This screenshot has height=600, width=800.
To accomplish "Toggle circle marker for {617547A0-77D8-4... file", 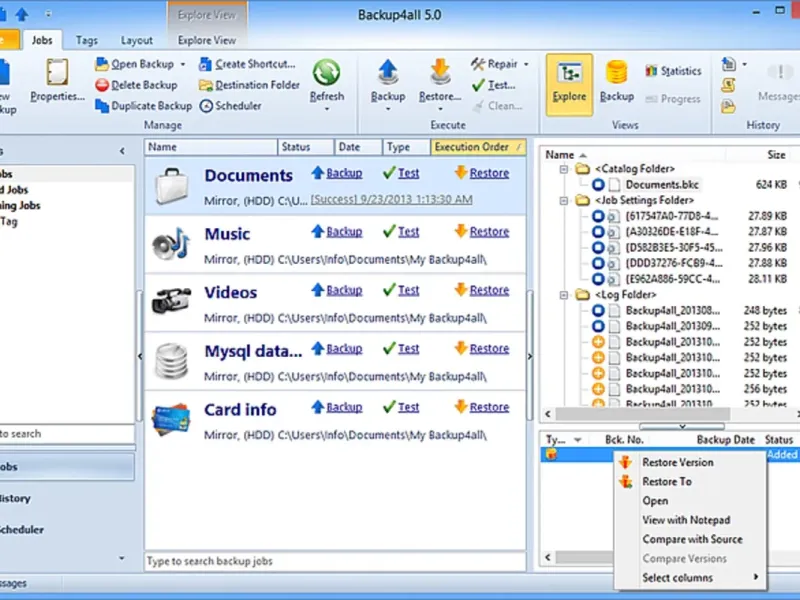I will tap(598, 216).
